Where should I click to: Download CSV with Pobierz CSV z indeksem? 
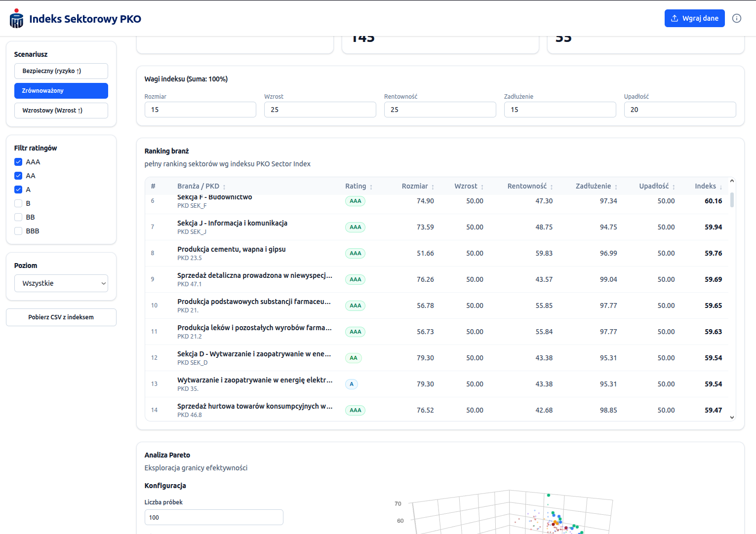(x=61, y=317)
